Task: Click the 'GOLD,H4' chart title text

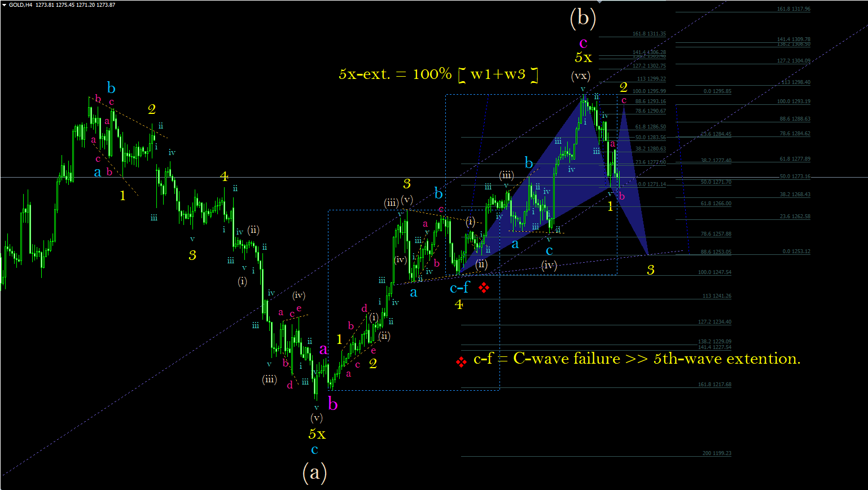Action: (x=20, y=5)
